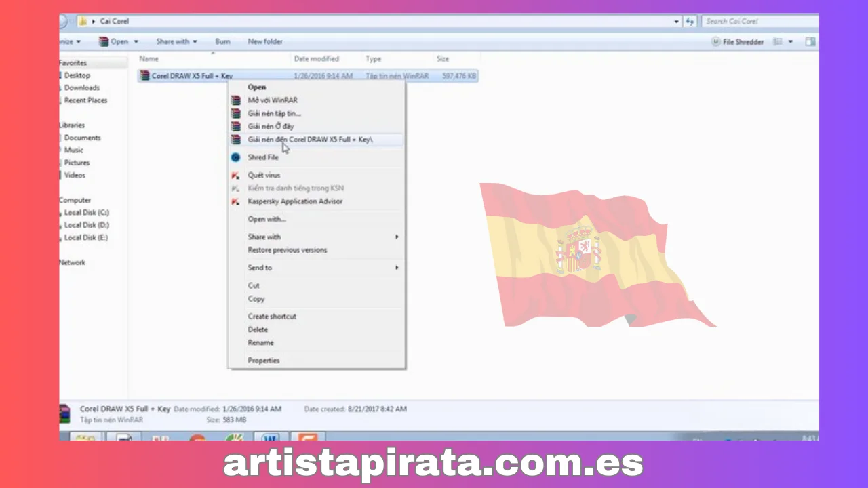868x488 pixels.
Task: Click the File Shredder toolbar button
Action: (x=738, y=42)
